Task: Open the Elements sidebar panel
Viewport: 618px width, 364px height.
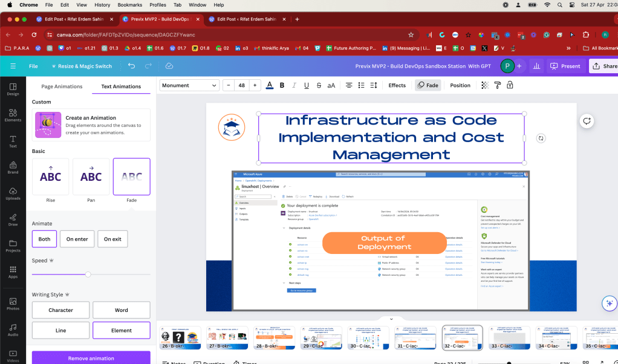Action: (x=13, y=115)
